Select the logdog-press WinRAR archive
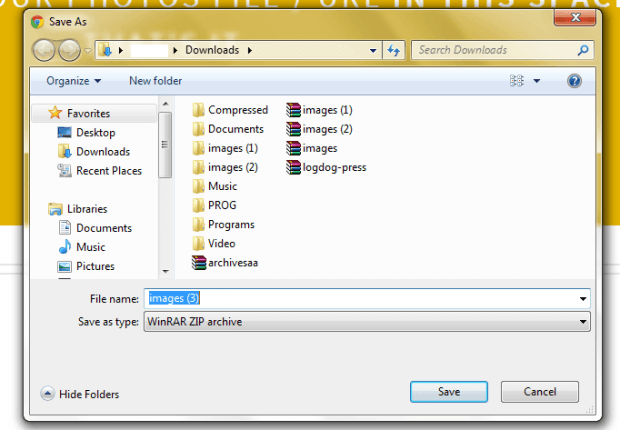The height and width of the screenshot is (430, 620). click(326, 167)
